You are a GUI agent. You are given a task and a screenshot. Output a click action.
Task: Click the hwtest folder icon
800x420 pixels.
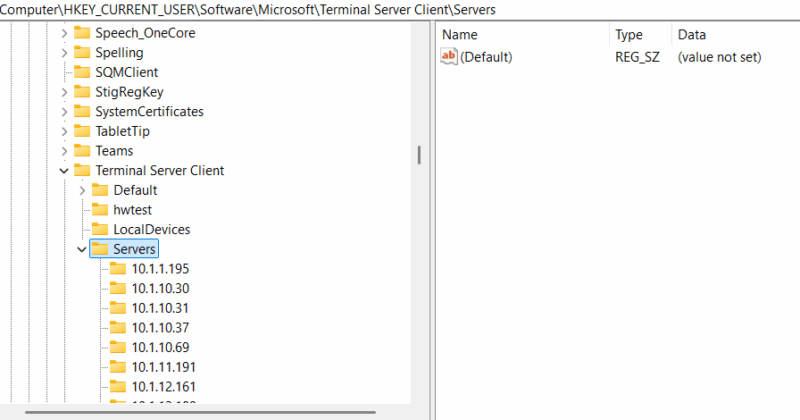point(100,209)
